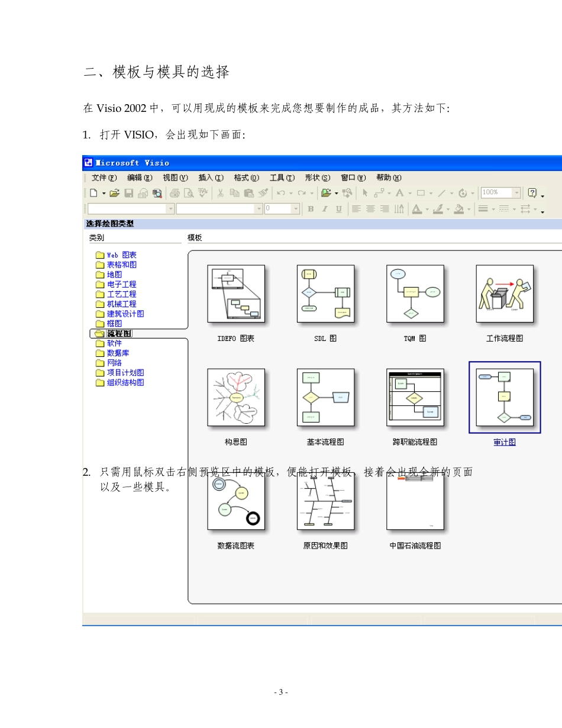Open the 组织结构图 category folder

click(x=120, y=382)
